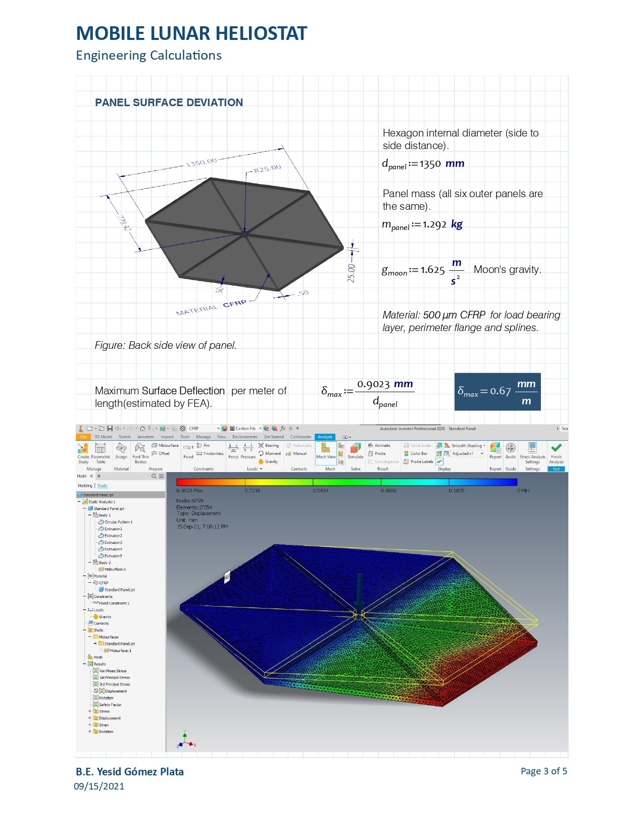Switch to the Inspect tab
The image size is (644, 834).
[x=167, y=437]
